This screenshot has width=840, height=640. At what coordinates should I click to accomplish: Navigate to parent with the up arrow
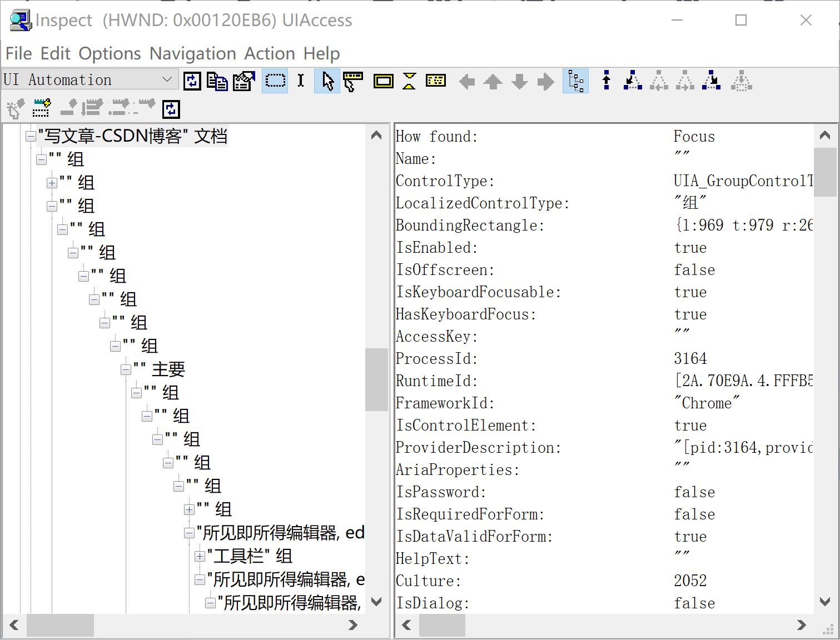click(x=493, y=81)
